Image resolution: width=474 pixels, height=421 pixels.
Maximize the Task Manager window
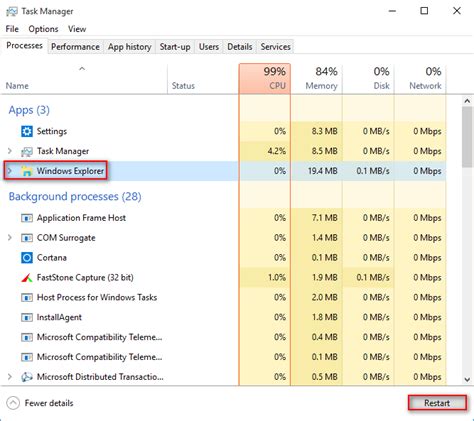[x=424, y=11]
